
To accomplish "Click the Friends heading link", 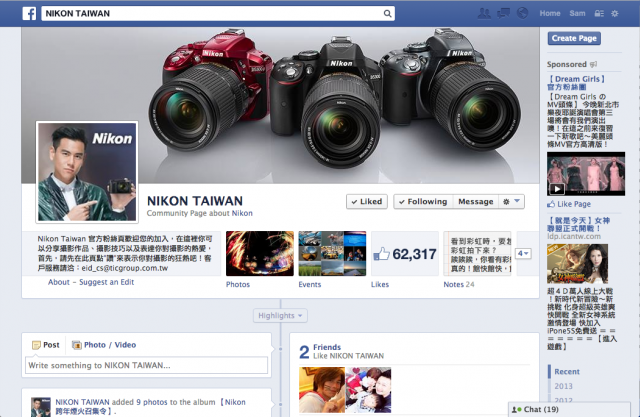I will click(327, 347).
